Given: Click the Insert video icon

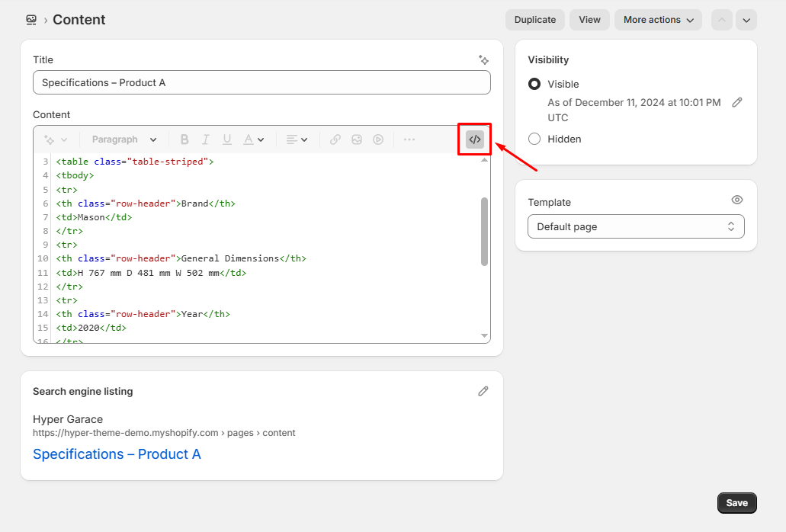Looking at the screenshot, I should tap(377, 139).
